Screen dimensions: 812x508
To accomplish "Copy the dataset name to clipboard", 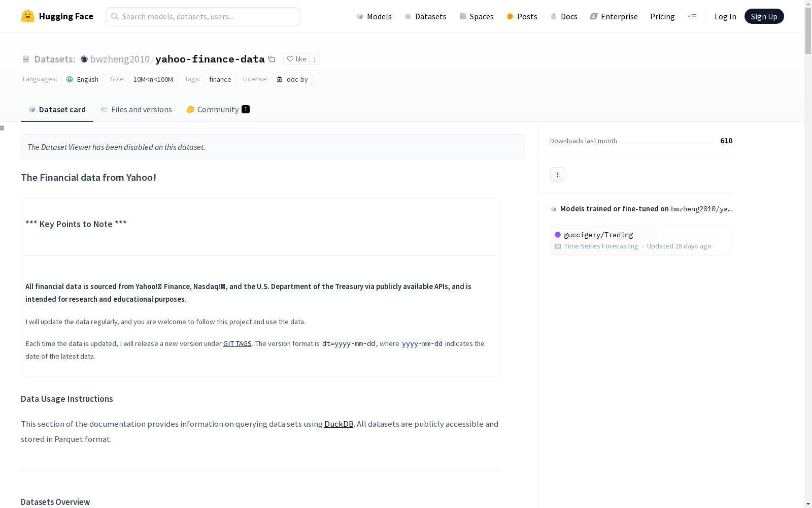I will click(272, 59).
